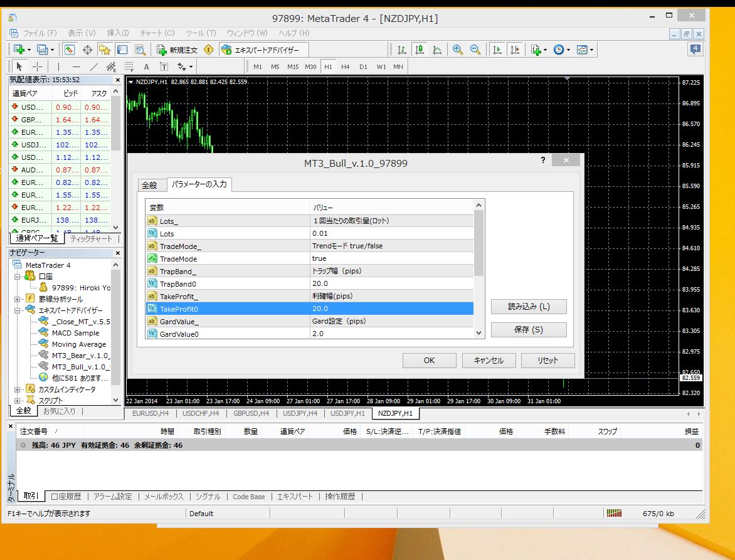Select the text 'A' drawing tool
735x560 pixels.
click(x=146, y=66)
